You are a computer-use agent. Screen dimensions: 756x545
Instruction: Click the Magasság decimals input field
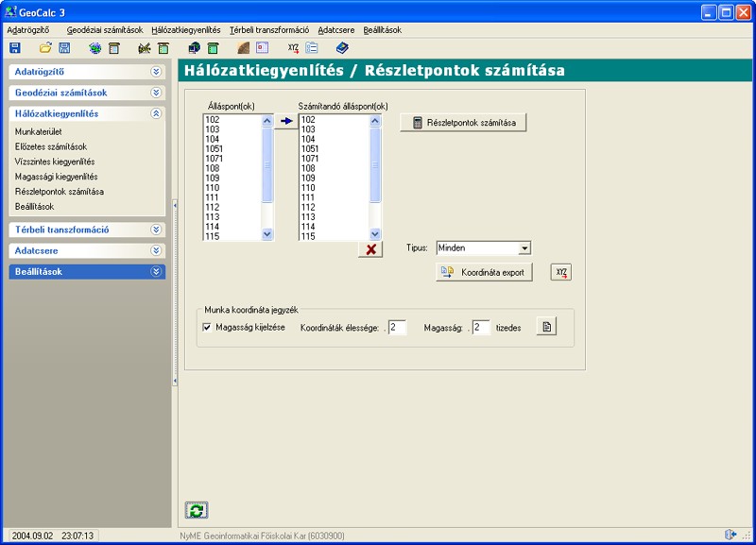pyautogui.click(x=481, y=327)
